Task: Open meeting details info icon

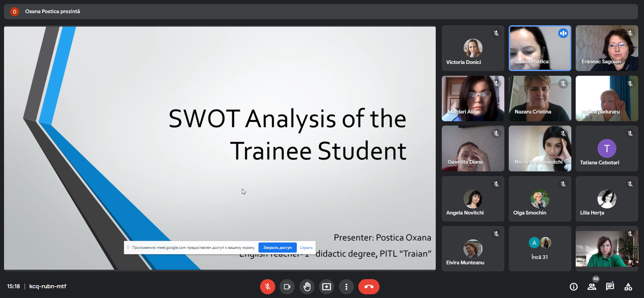Action: [x=573, y=287]
